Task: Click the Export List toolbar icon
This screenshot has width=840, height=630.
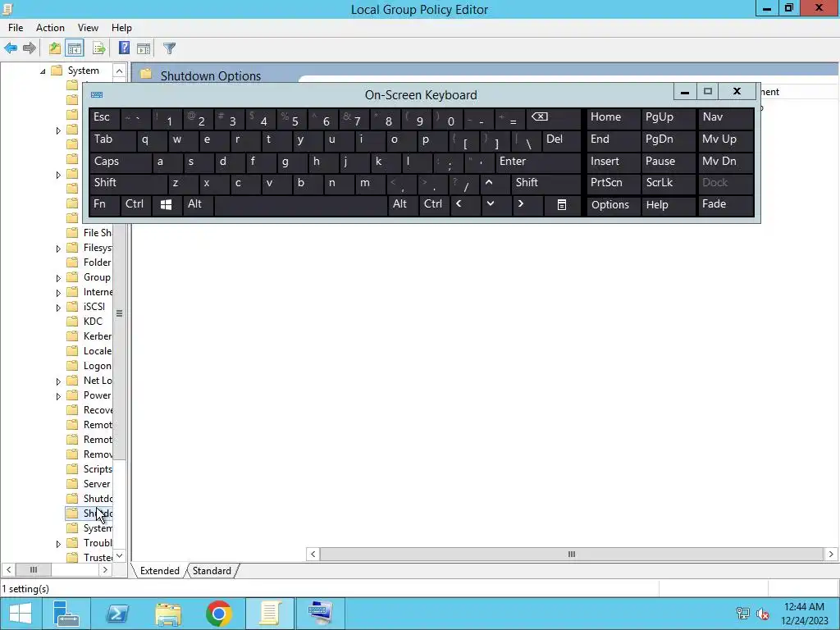Action: (x=99, y=48)
